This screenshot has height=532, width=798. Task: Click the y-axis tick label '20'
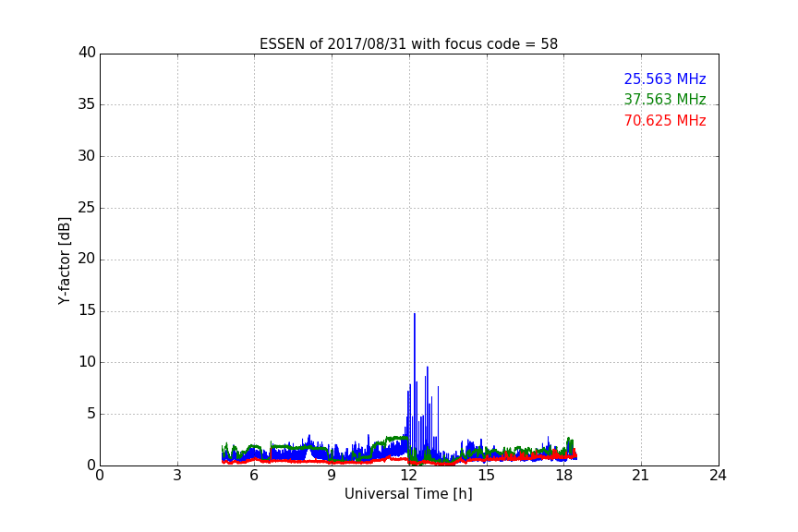pos(87,260)
